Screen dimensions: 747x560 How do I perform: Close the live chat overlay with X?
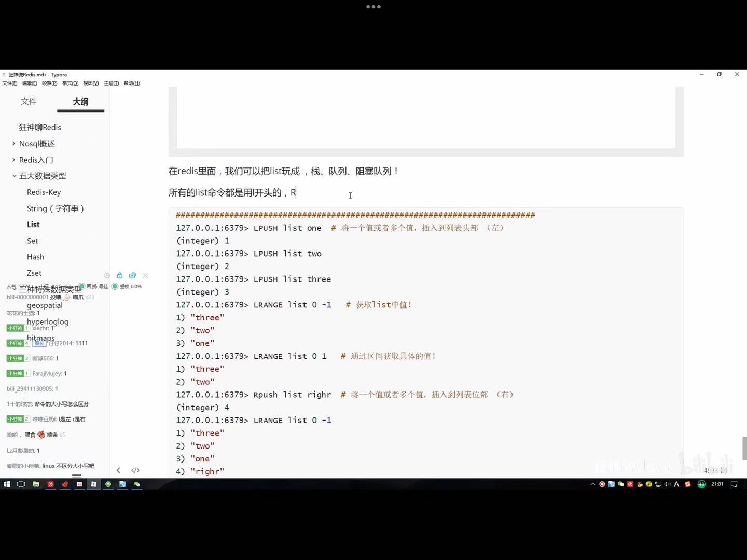145,276
